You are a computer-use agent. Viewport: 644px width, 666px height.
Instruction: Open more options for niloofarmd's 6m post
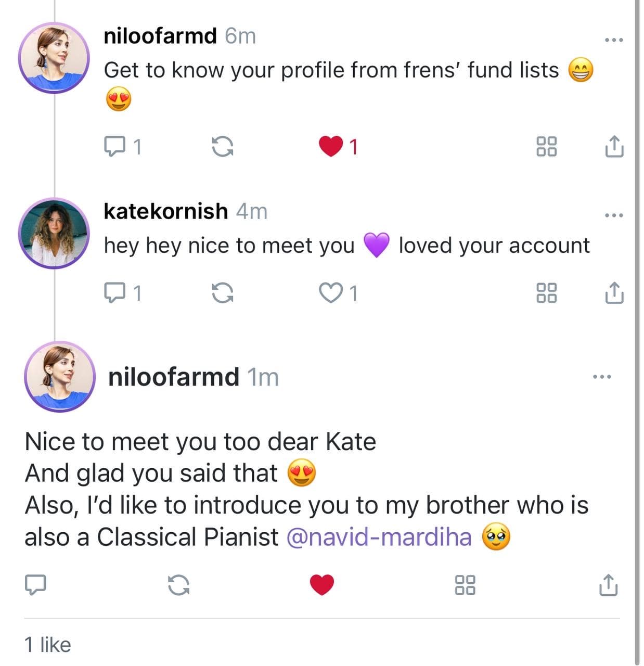614,40
